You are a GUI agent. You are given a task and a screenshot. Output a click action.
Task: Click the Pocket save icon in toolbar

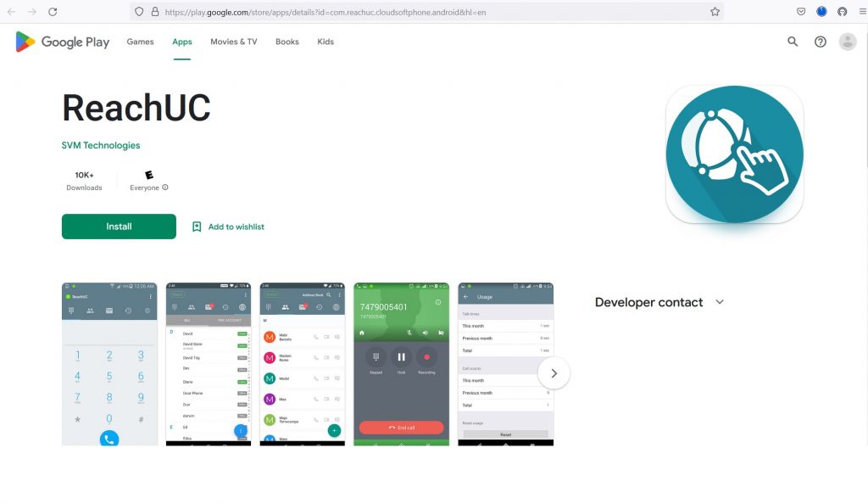coord(801,12)
